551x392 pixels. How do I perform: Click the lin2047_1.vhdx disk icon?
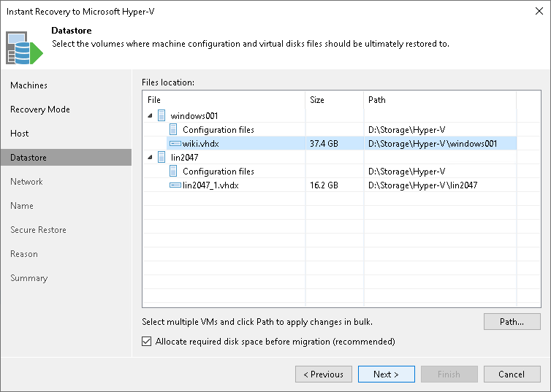click(x=175, y=185)
